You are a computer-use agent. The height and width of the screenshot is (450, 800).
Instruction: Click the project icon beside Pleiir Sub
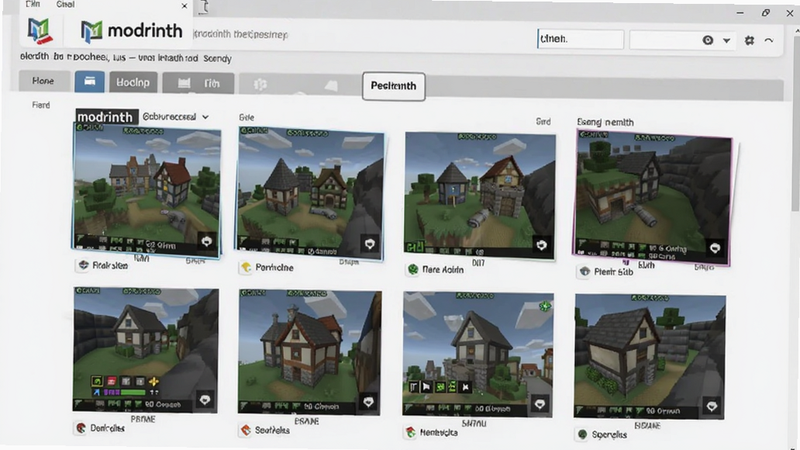(x=585, y=271)
